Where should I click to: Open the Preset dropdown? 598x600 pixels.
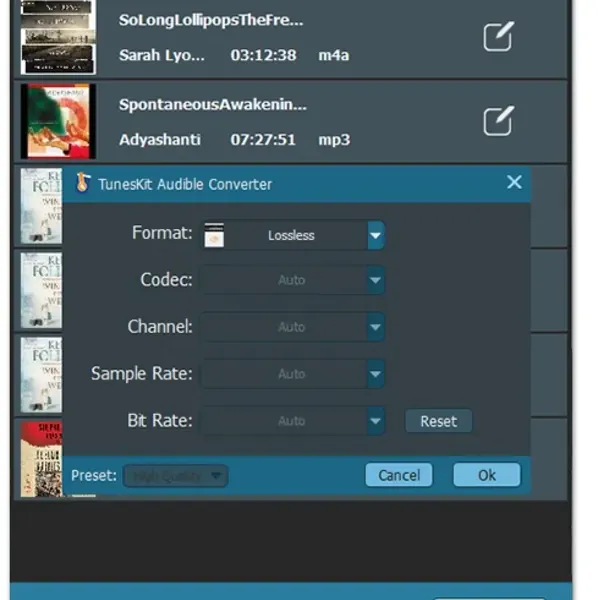[176, 476]
